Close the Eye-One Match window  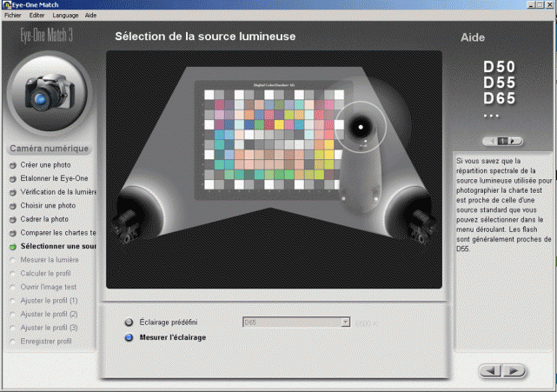[550, 4]
